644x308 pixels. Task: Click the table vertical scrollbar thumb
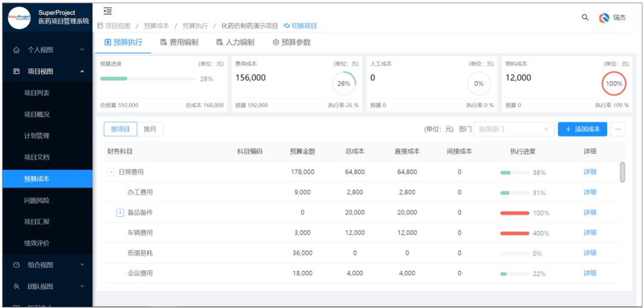coord(623,172)
